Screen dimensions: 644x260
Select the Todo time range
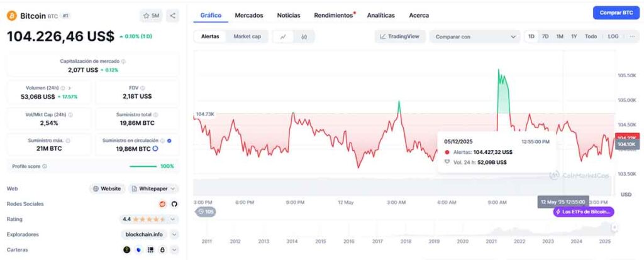(591, 36)
